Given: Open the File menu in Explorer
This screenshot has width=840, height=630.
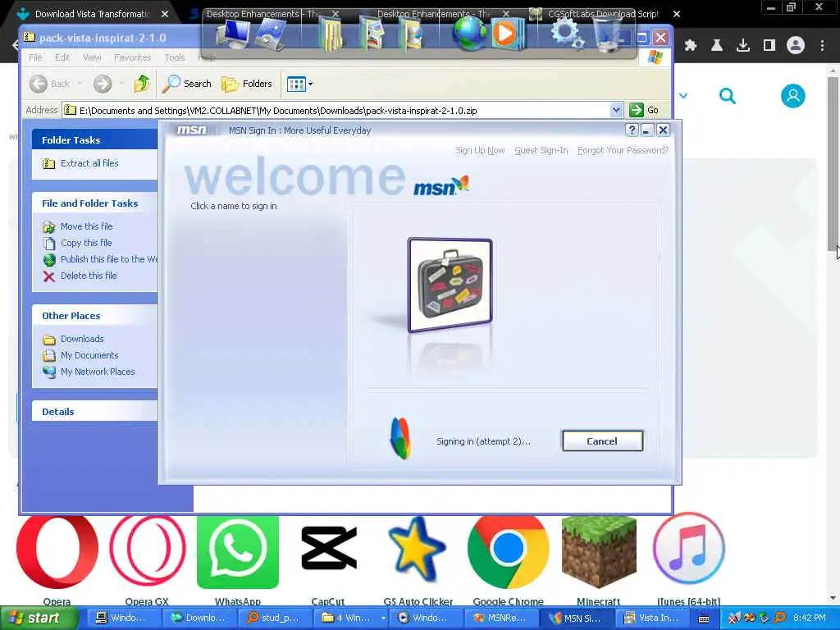Looking at the screenshot, I should click(x=35, y=57).
